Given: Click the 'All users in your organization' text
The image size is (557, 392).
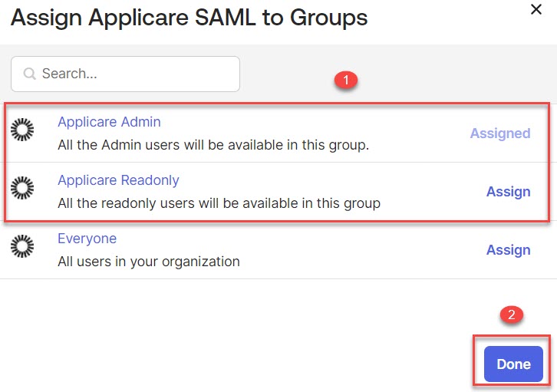Looking at the screenshot, I should point(149,262).
